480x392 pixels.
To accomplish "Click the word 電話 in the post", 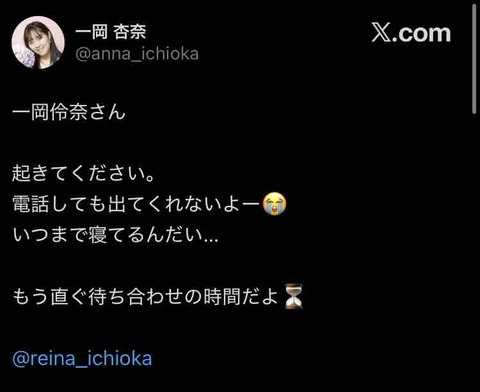I will (x=31, y=204).
